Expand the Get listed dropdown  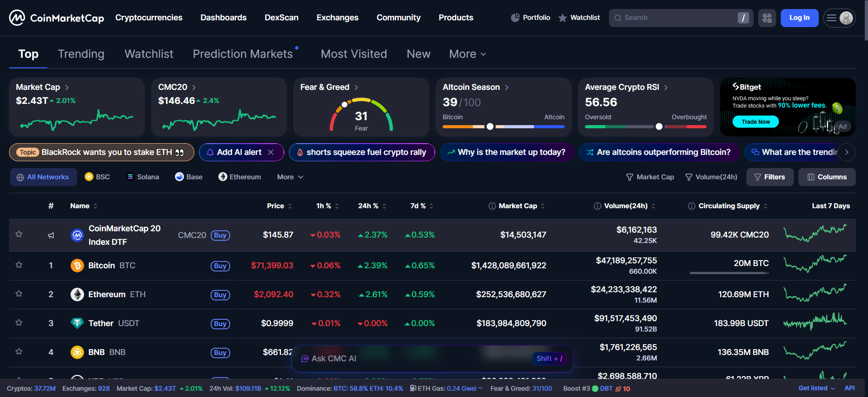click(x=816, y=388)
